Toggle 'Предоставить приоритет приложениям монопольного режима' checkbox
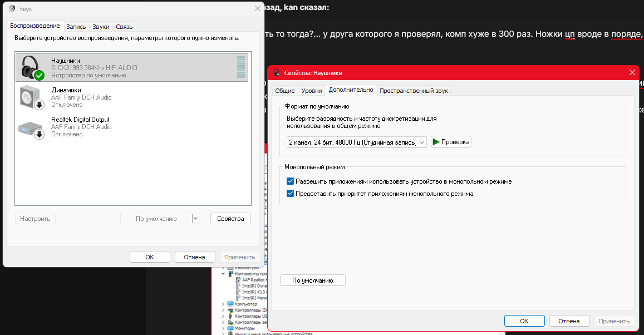644x335 pixels. [x=290, y=194]
